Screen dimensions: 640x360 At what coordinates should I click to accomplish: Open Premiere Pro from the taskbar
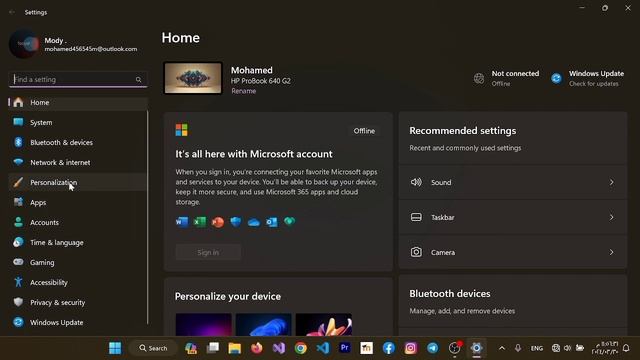344,348
